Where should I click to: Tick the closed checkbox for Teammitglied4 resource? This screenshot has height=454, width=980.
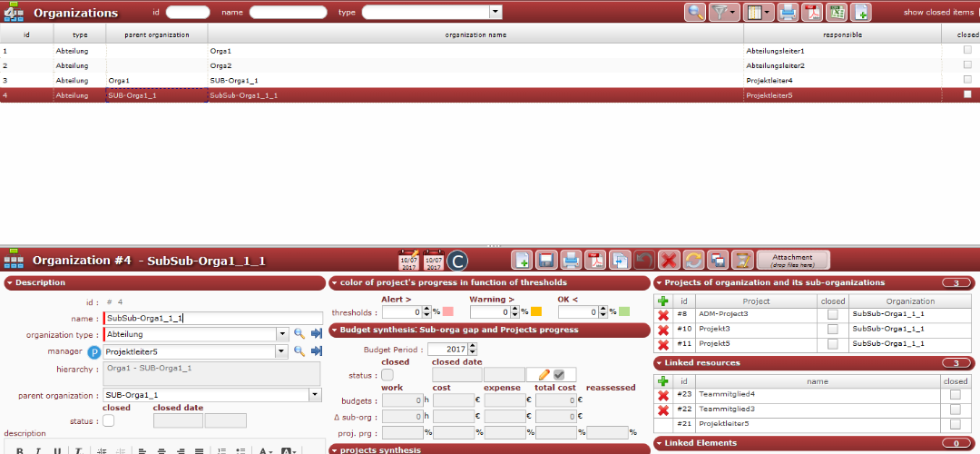(955, 395)
